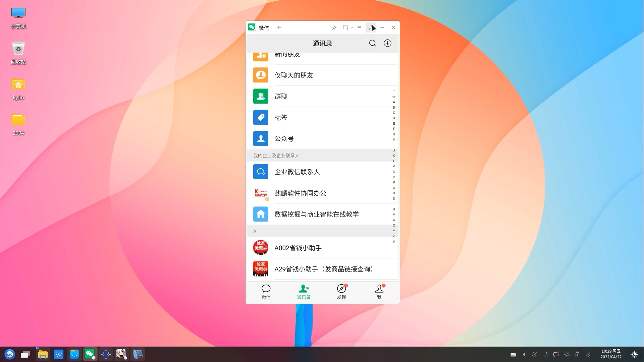Pin the WeChat window on top
The width and height of the screenshot is (644, 362).
(x=334, y=27)
